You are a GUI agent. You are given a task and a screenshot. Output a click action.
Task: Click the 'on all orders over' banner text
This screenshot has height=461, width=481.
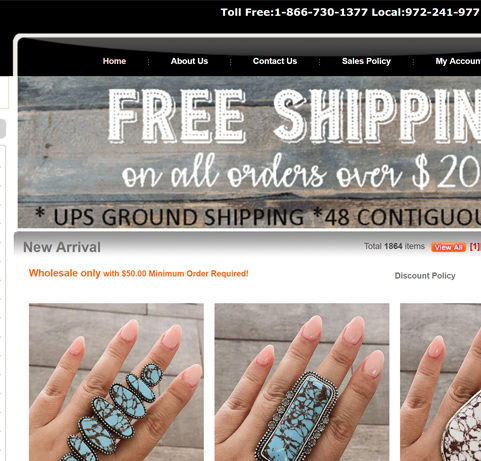(x=262, y=174)
